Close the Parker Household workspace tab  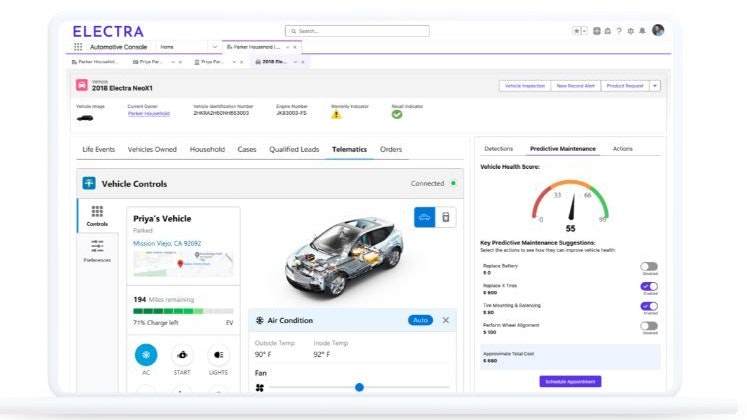click(x=295, y=47)
